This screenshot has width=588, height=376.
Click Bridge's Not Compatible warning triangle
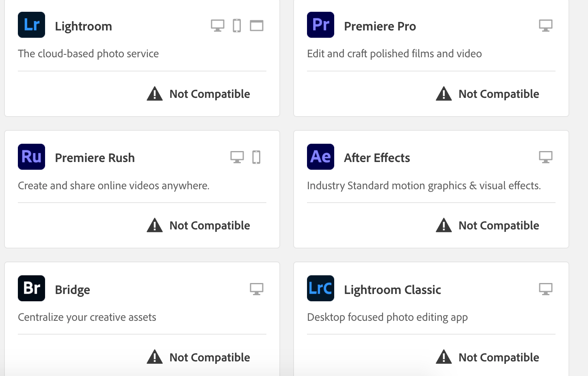(x=155, y=357)
